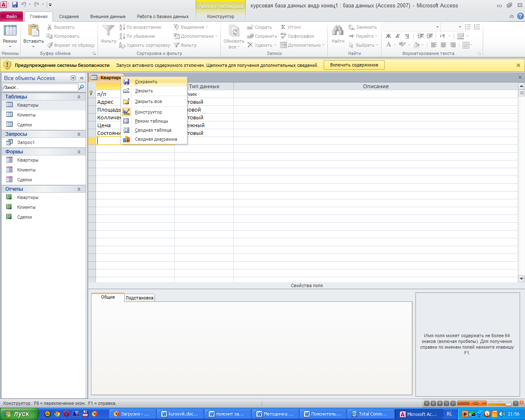Collapse the Запросы navigation group
This screenshot has width=525, height=420.
79,134
